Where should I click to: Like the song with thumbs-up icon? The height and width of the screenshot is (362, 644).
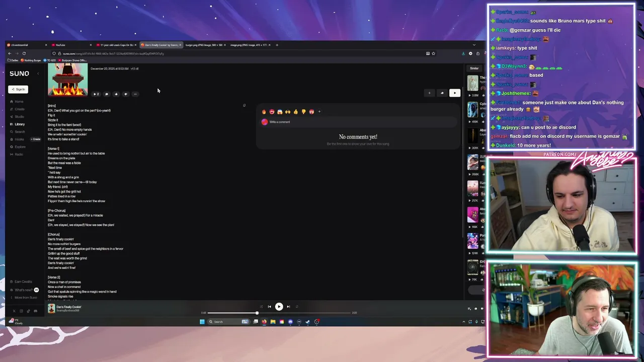116,94
